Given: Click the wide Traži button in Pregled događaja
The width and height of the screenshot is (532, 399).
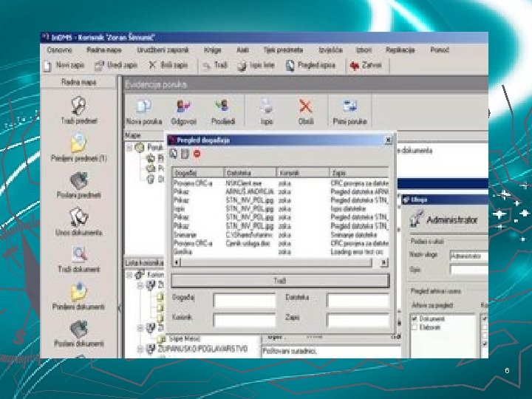Looking at the screenshot, I should 280,281.
